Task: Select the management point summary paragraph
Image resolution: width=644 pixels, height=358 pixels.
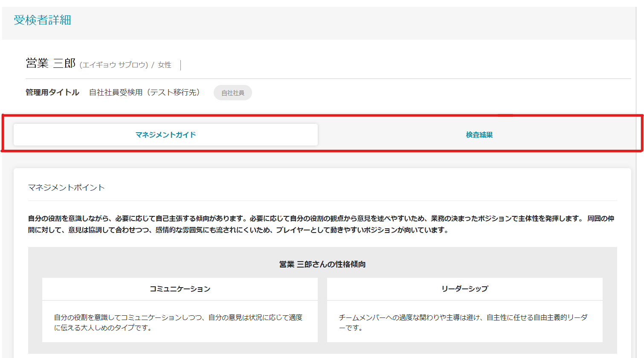Action: [x=322, y=223]
